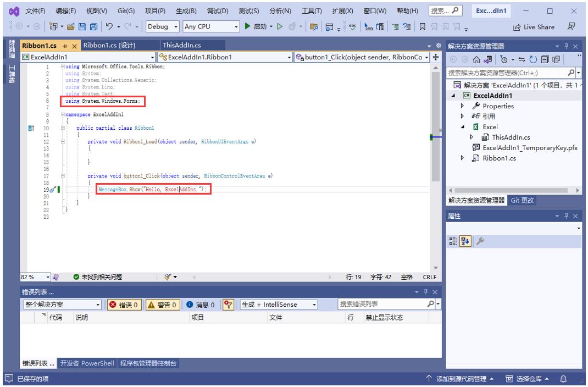Click uncomment selected lines icon

tap(407, 26)
